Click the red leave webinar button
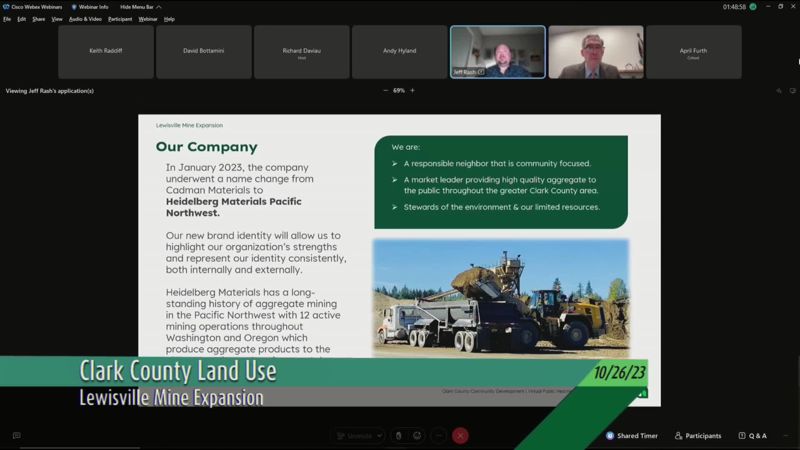Image resolution: width=800 pixels, height=450 pixels. click(460, 436)
